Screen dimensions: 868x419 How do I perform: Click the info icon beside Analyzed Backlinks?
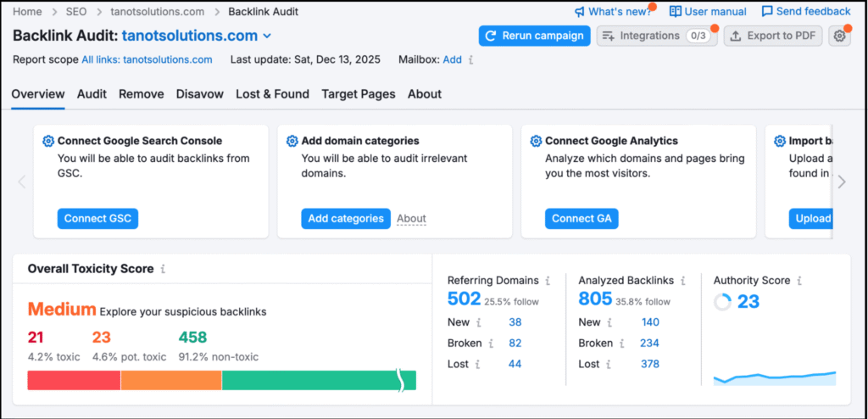(683, 281)
